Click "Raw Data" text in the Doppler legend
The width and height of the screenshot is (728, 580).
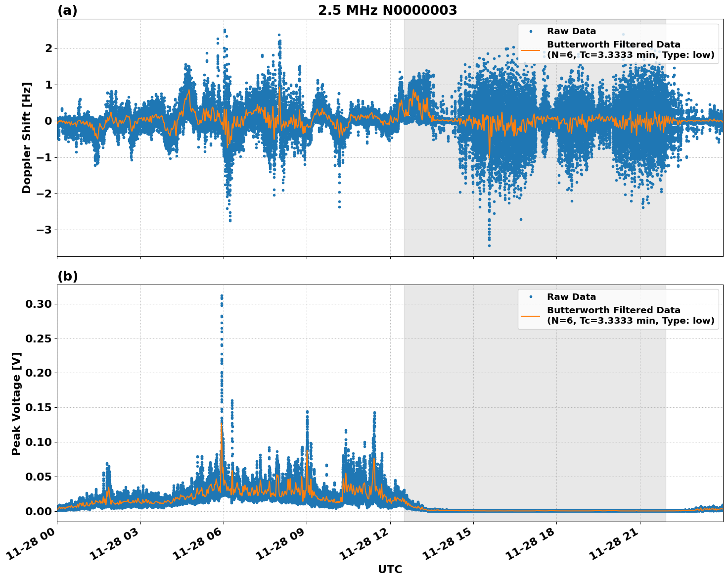coord(571,32)
